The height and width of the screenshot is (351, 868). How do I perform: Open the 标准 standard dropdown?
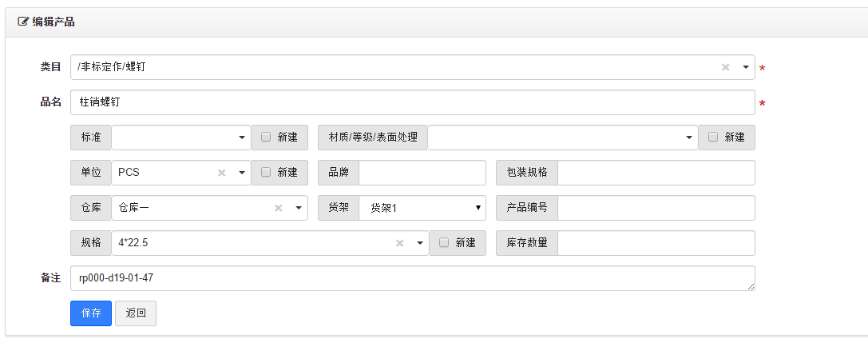[x=241, y=138]
